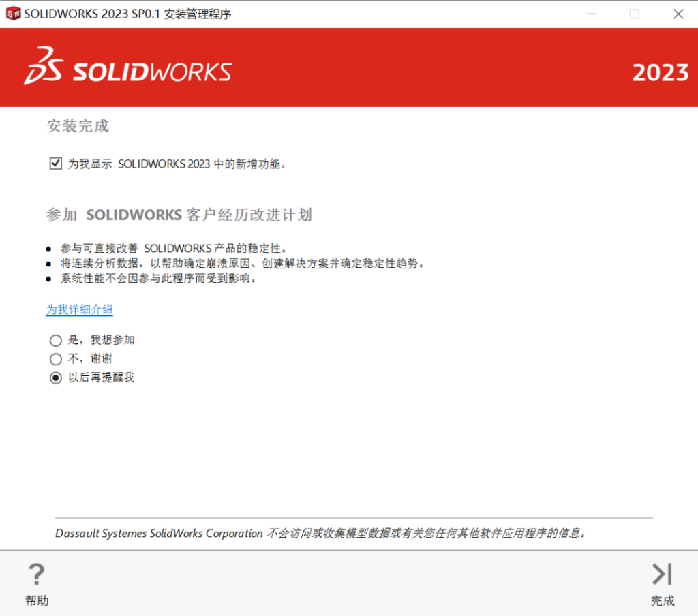
Task: Click the minimize icon in the title bar
Action: point(591,14)
